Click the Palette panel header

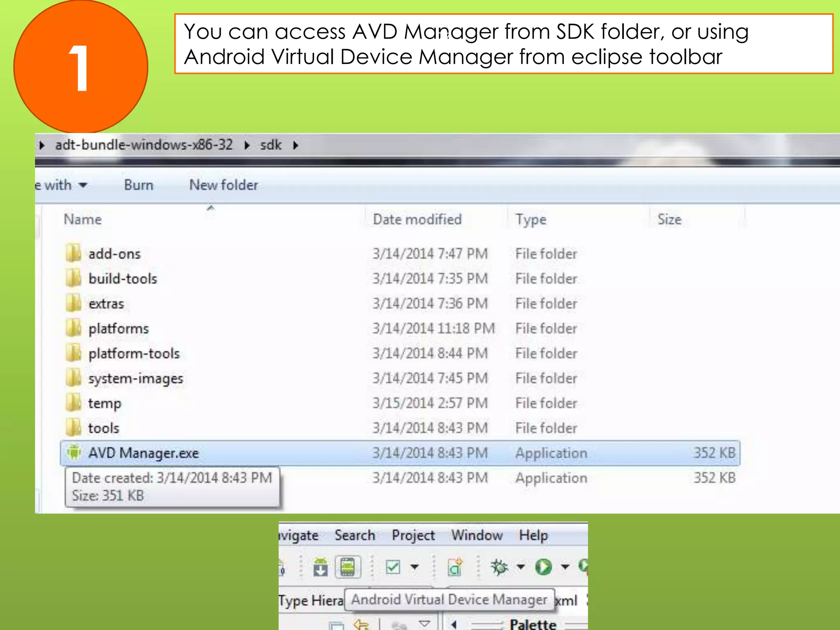(x=533, y=624)
